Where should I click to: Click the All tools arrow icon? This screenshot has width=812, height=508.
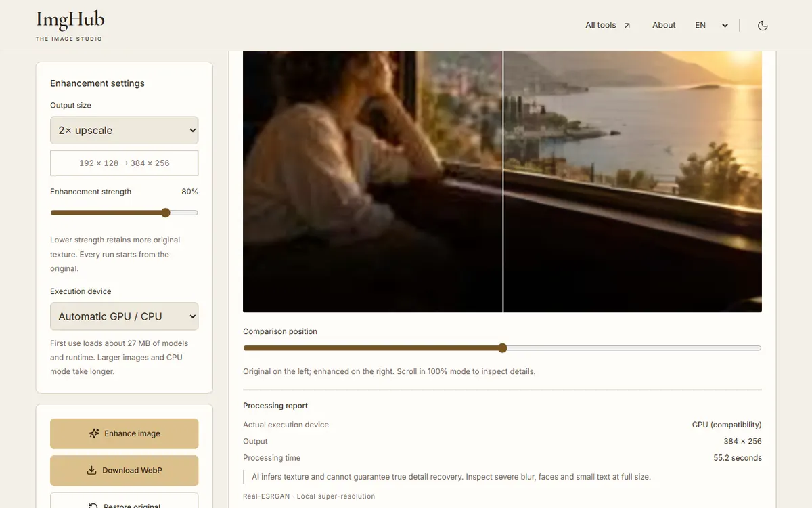(627, 26)
